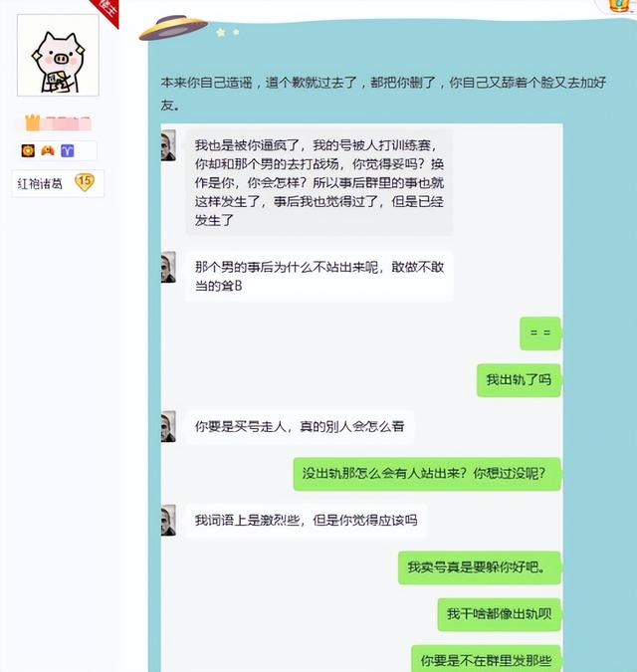Select the green '= =' chat bubble

540,333
